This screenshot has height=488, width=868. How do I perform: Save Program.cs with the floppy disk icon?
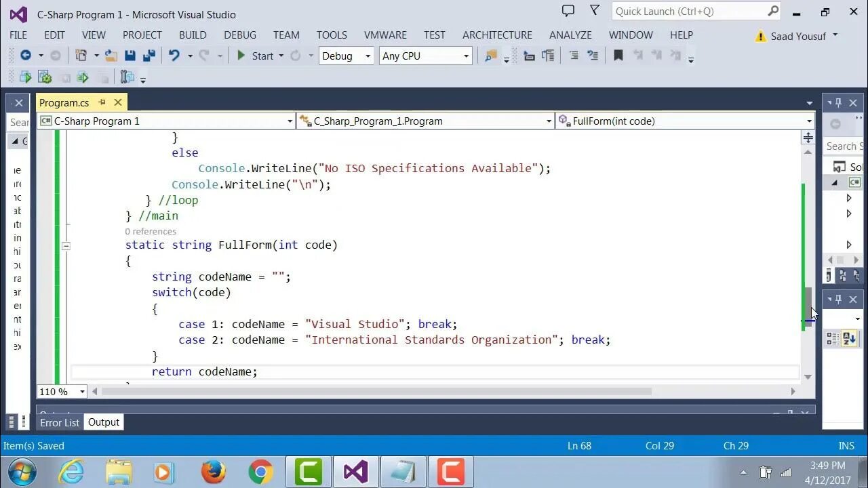coord(130,56)
